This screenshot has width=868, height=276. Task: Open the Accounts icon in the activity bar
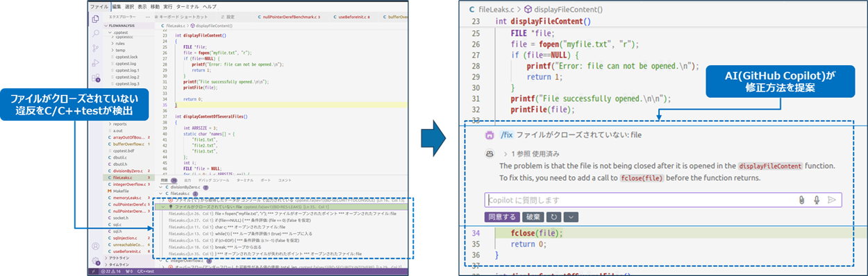click(95, 246)
